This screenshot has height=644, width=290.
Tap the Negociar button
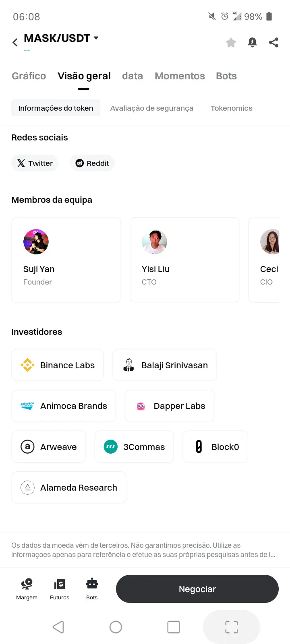click(x=197, y=589)
